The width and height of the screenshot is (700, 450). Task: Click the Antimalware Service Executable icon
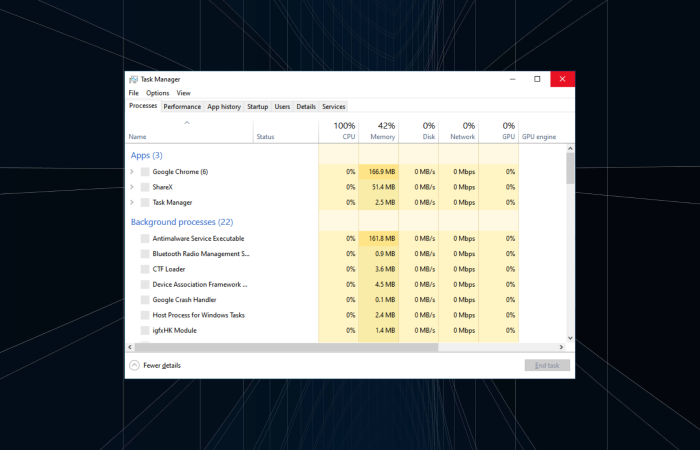coord(145,238)
